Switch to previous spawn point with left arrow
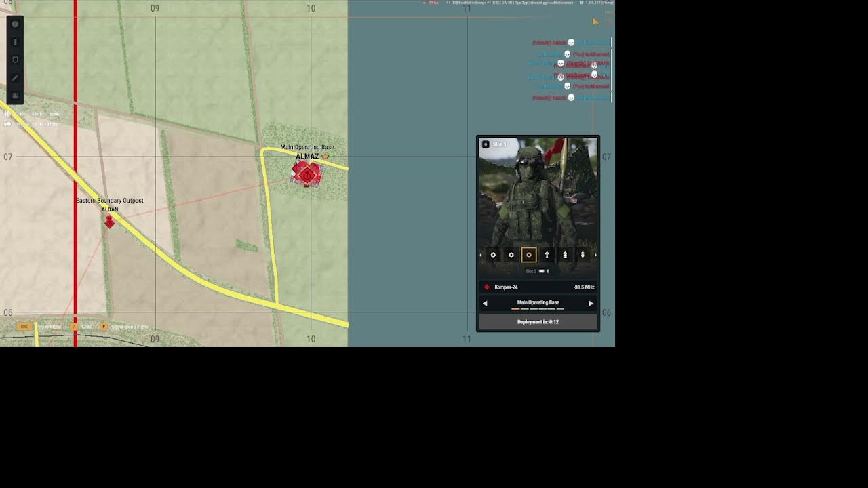Screen dimensions: 868x488 (x=485, y=303)
